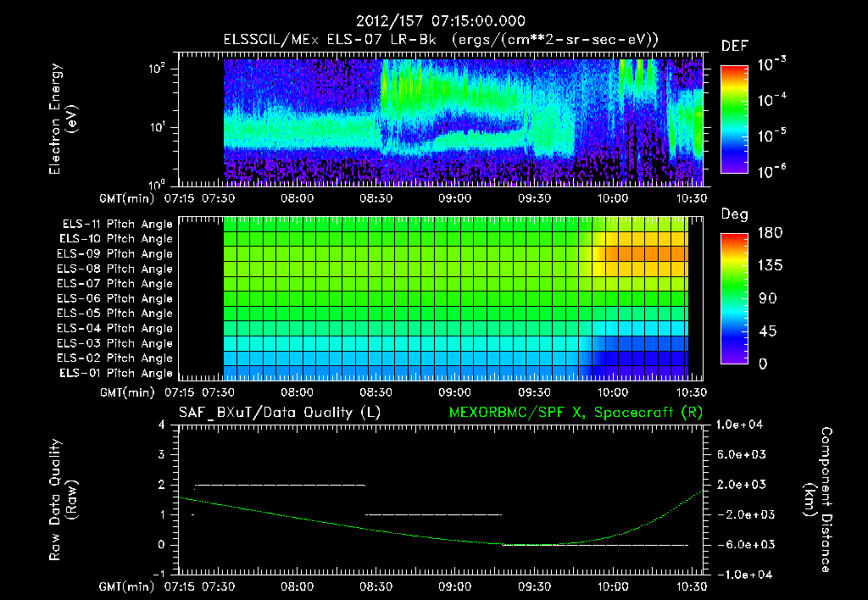Click the 10^2 energy axis label
Image resolution: width=868 pixels, height=600 pixels.
157,69
